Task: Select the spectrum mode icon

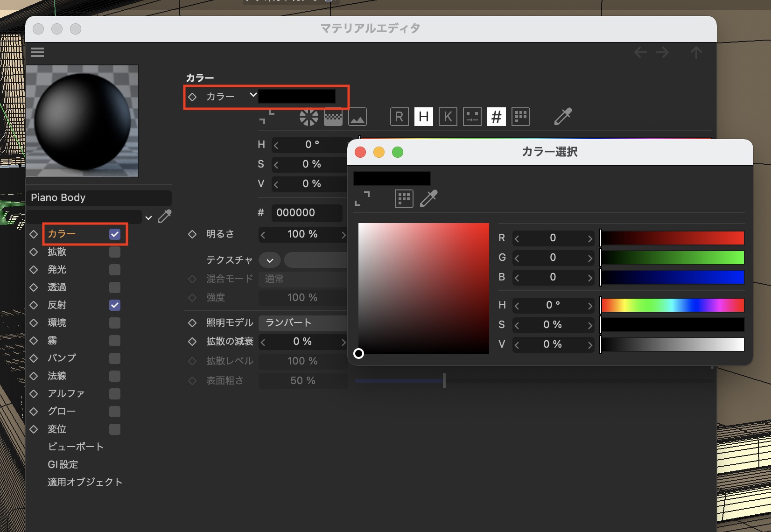Action: click(x=333, y=117)
